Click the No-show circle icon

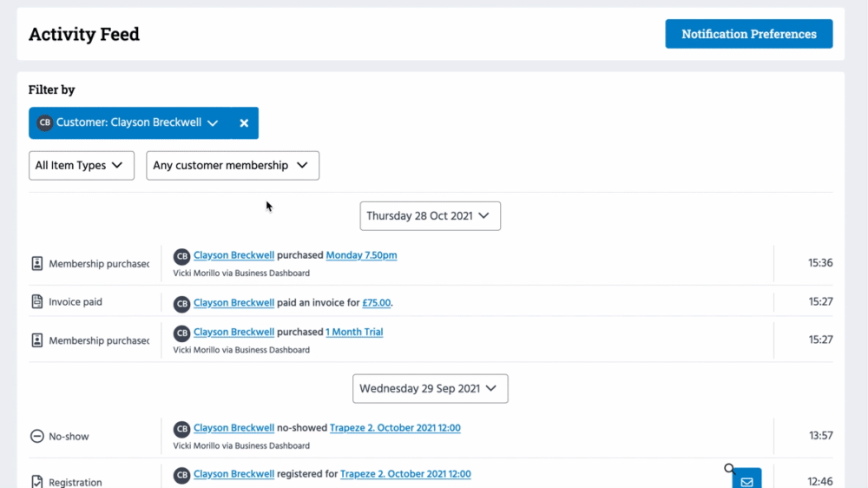[37, 437]
